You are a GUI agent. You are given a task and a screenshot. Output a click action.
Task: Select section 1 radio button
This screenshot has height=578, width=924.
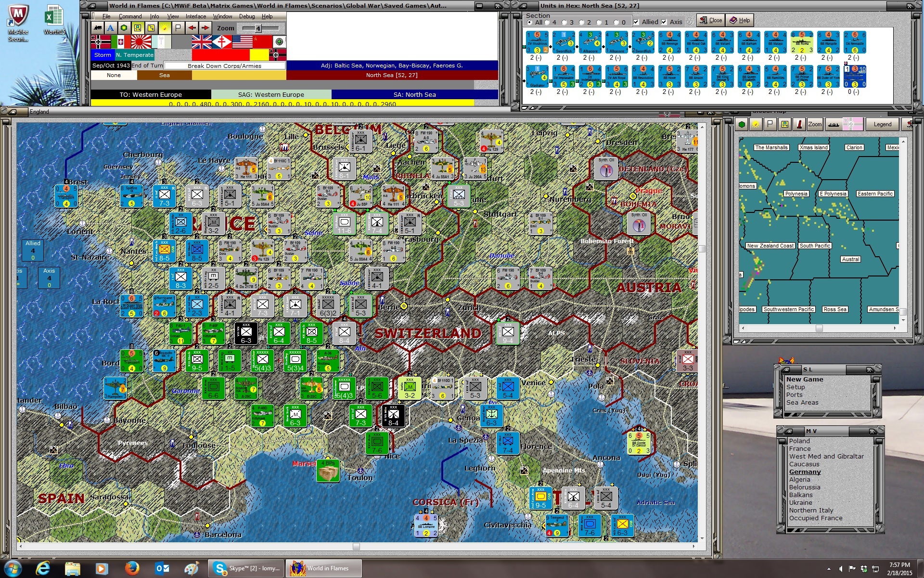599,22
